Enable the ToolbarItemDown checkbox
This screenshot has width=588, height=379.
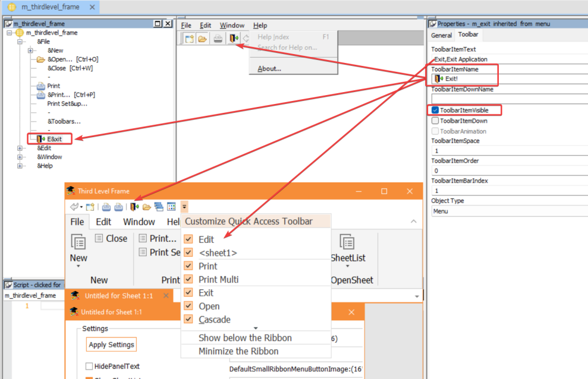435,121
